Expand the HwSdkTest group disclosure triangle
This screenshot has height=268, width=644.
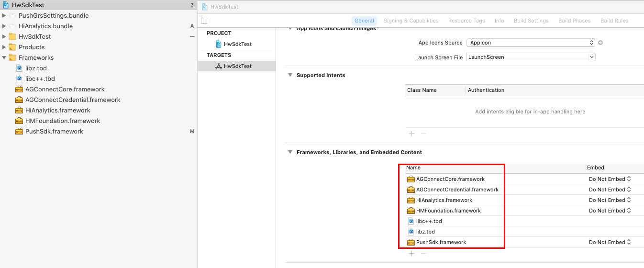4,36
